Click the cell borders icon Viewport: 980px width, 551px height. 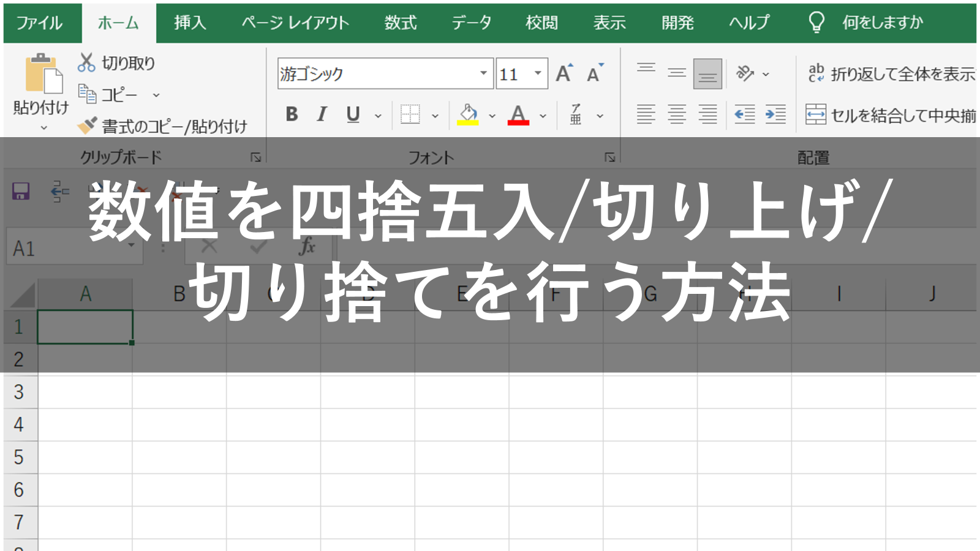pos(410,114)
